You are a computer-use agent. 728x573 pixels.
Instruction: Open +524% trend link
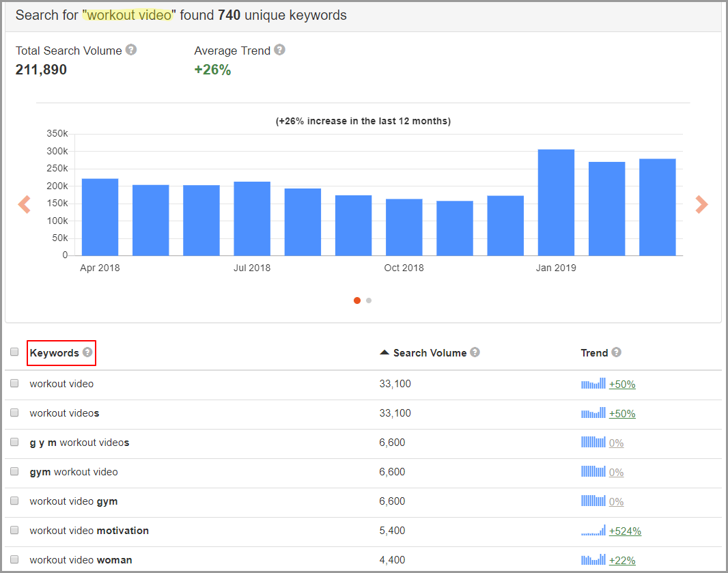625,531
